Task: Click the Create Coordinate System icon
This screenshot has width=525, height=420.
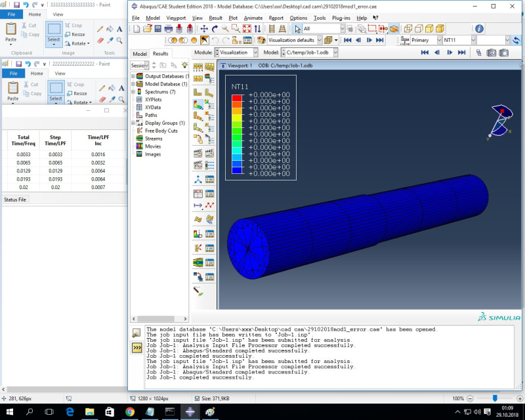Action: pos(198,180)
